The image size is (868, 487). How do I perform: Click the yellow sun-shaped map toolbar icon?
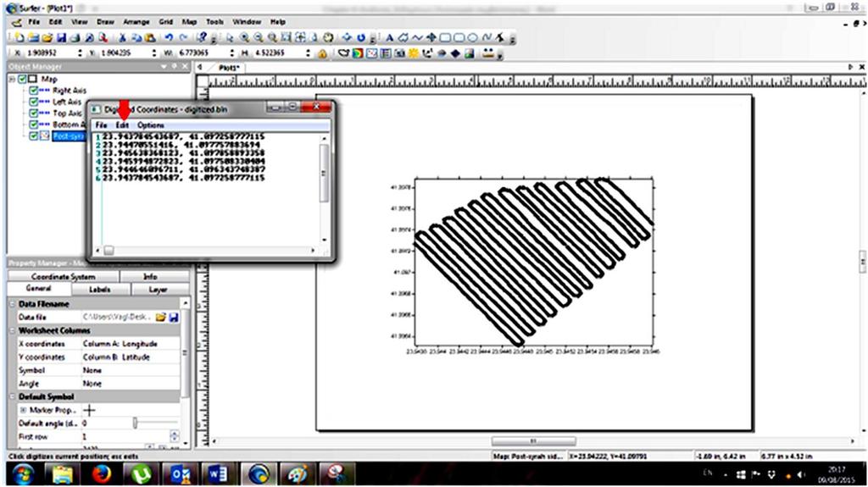pos(414,53)
